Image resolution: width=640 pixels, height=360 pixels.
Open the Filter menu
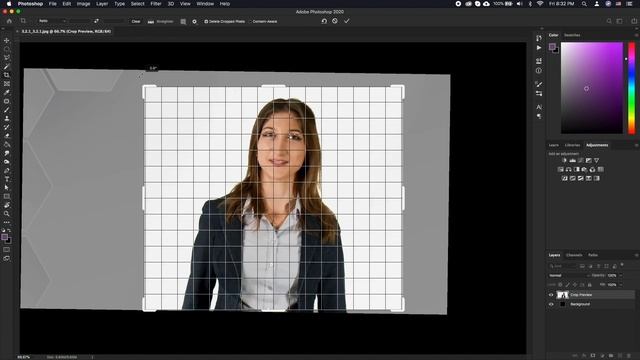click(156, 4)
